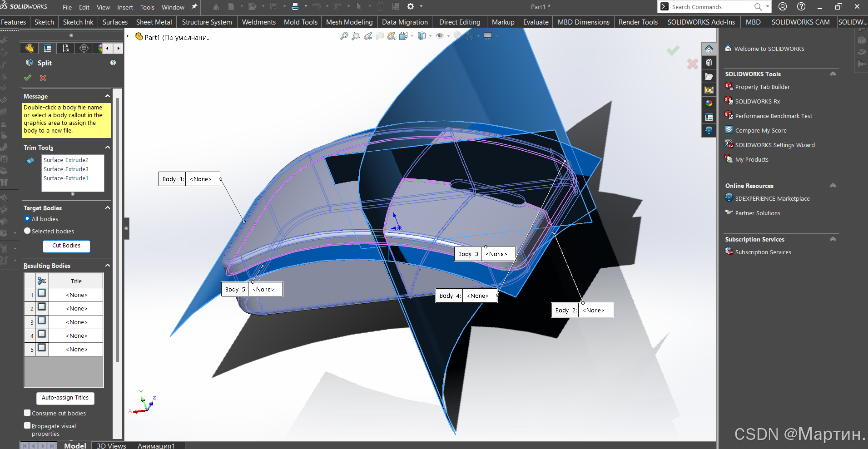Collapse SOLIDWORKS Tools section

point(833,74)
